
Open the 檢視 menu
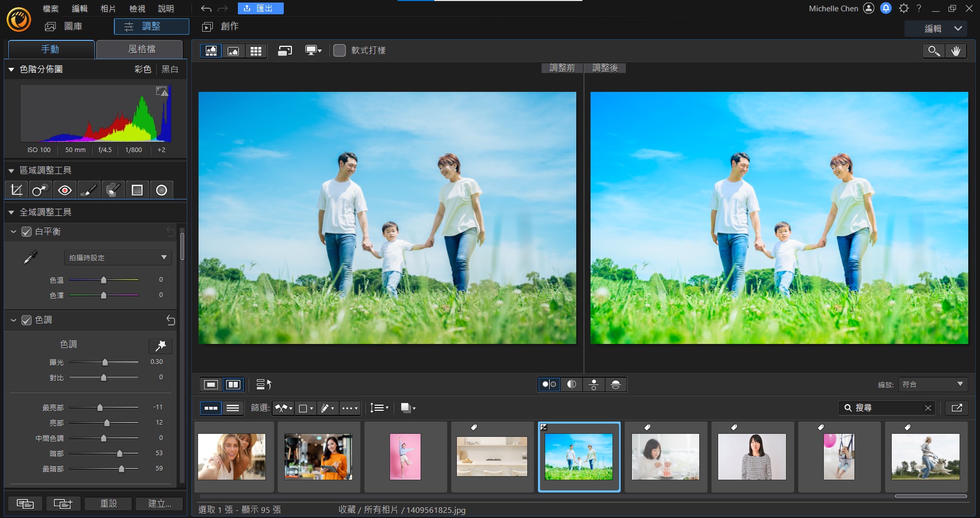[x=137, y=9]
